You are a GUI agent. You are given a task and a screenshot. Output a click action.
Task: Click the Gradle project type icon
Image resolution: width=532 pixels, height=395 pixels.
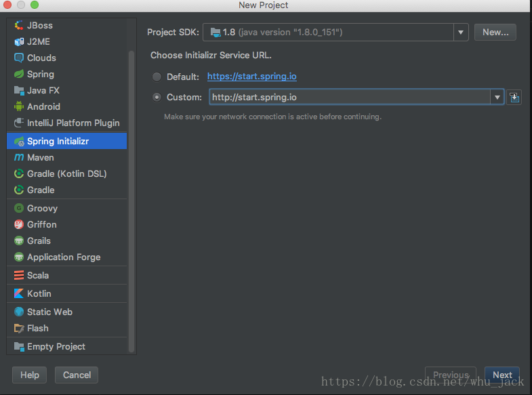click(19, 190)
